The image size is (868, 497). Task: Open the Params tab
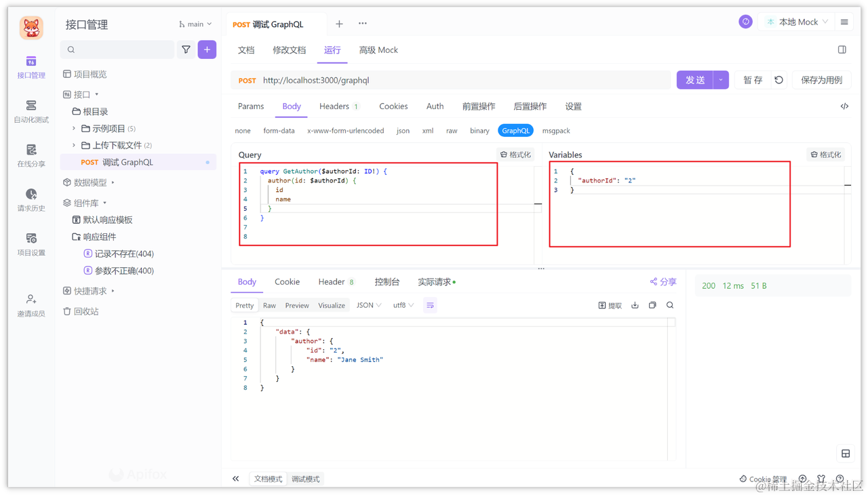(251, 106)
